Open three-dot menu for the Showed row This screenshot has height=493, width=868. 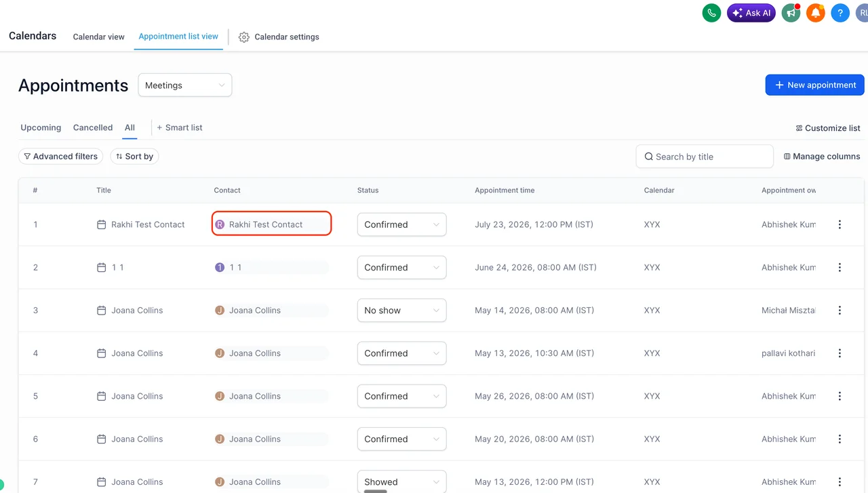[x=840, y=482]
